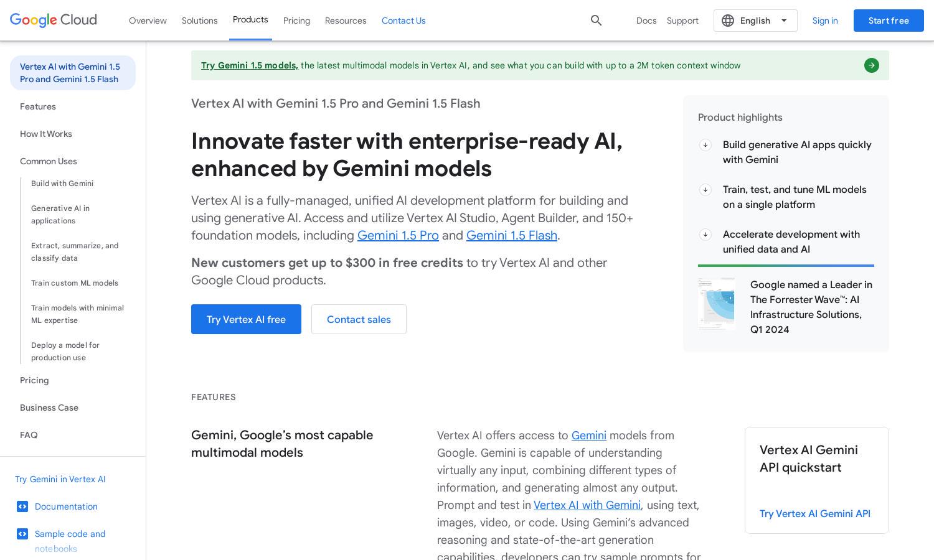The image size is (934, 560).
Task: Click the Vertex AI Gemini API quickstart card title
Action: tap(809, 459)
